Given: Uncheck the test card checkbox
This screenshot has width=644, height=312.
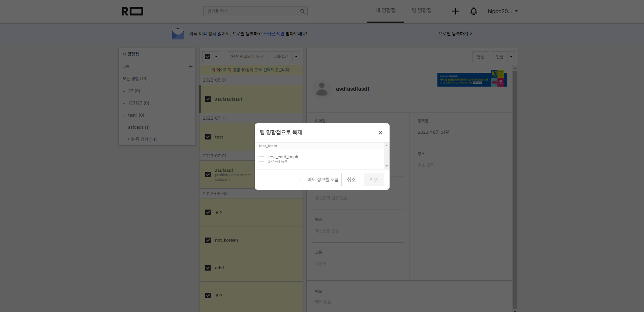Looking at the screenshot, I should [208, 137].
